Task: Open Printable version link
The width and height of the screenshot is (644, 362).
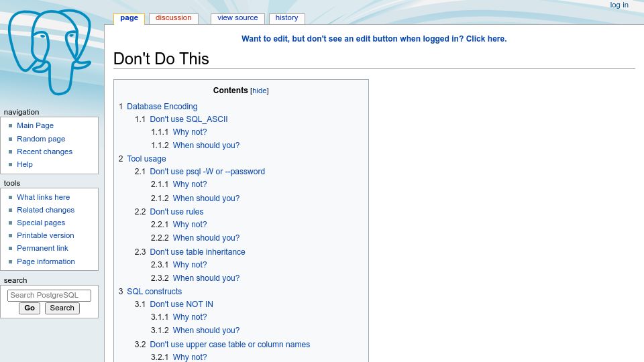Action: tap(45, 235)
